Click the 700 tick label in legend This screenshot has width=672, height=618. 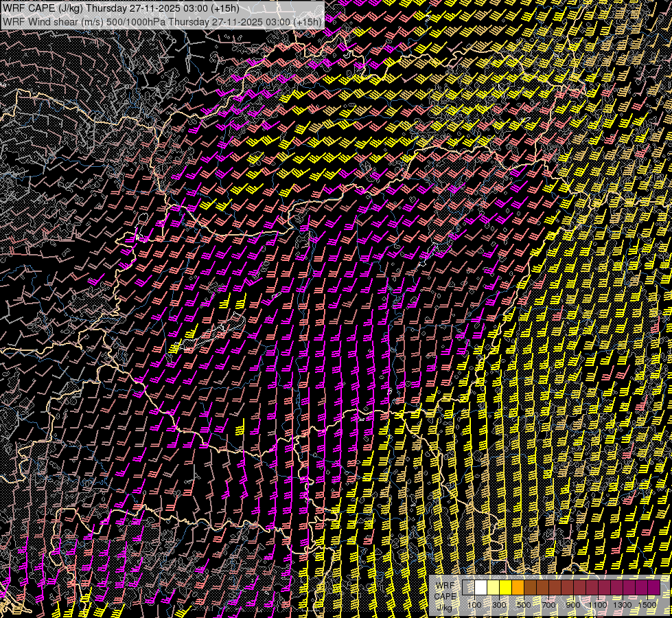coord(548,605)
